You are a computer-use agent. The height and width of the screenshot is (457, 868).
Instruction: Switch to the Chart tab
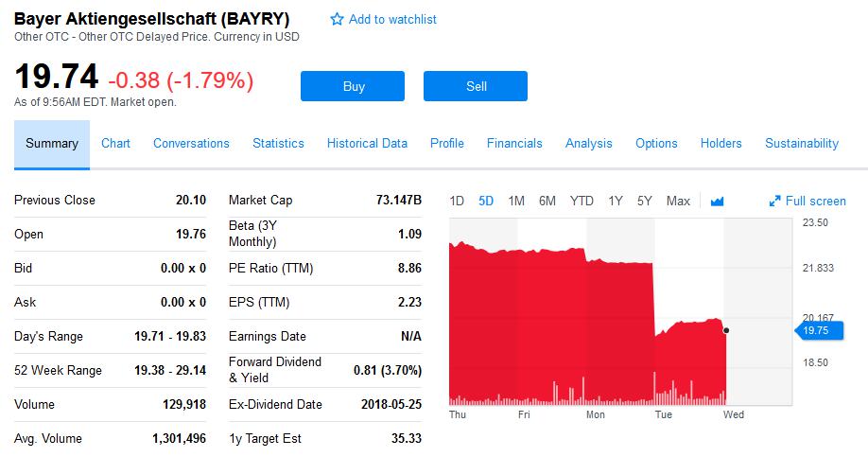(x=115, y=143)
